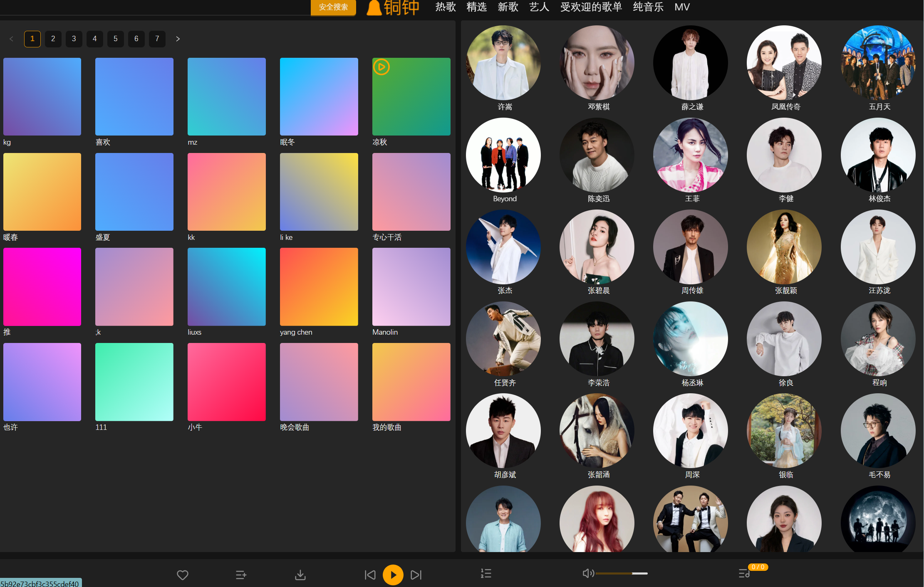This screenshot has width=924, height=587.
Task: Click the play icon on 凉秋 playlist
Action: tap(381, 67)
